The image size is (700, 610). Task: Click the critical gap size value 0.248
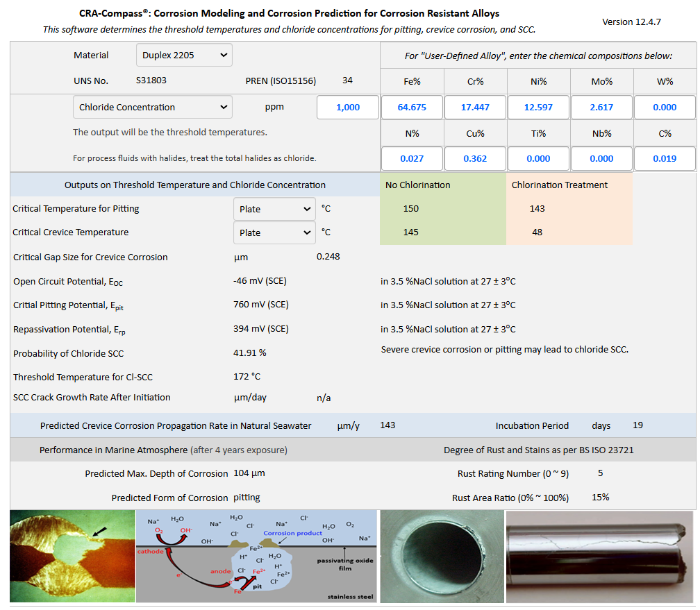pos(328,257)
